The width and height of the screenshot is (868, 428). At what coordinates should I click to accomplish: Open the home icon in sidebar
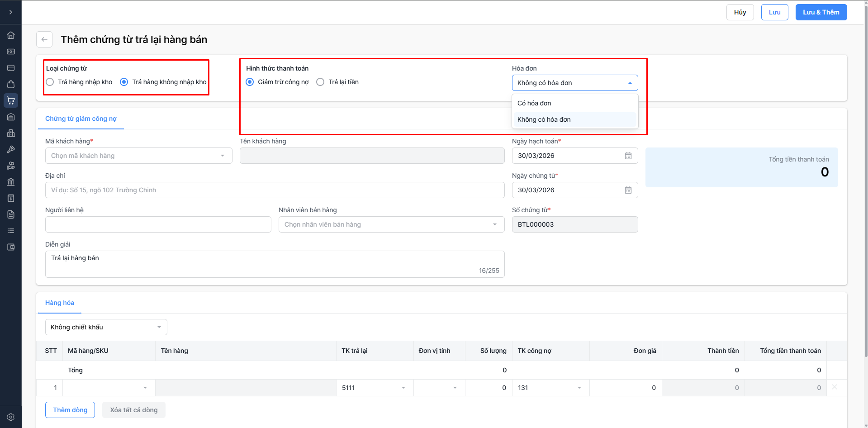pyautogui.click(x=11, y=35)
